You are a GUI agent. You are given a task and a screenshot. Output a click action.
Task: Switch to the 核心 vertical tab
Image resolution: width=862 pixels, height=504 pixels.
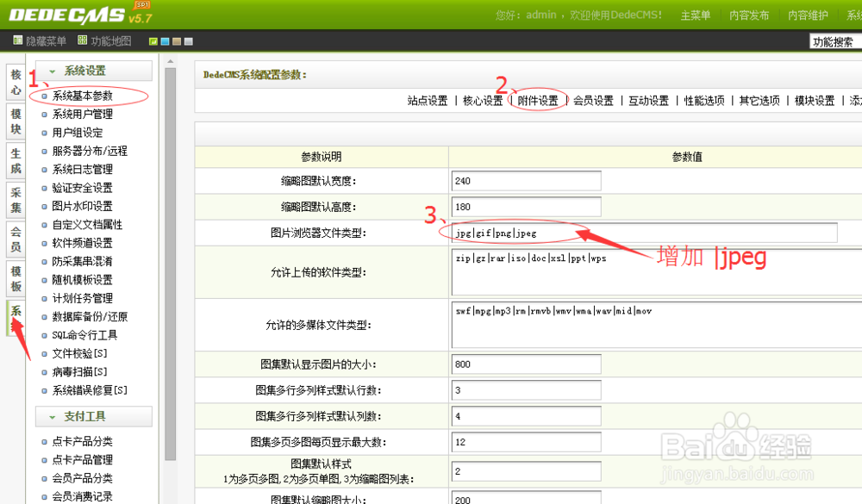[16, 82]
